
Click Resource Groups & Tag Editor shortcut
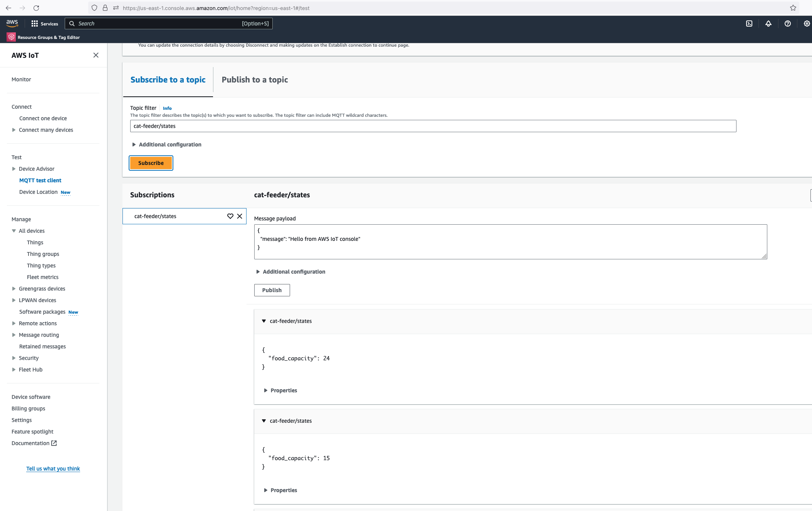pos(44,37)
